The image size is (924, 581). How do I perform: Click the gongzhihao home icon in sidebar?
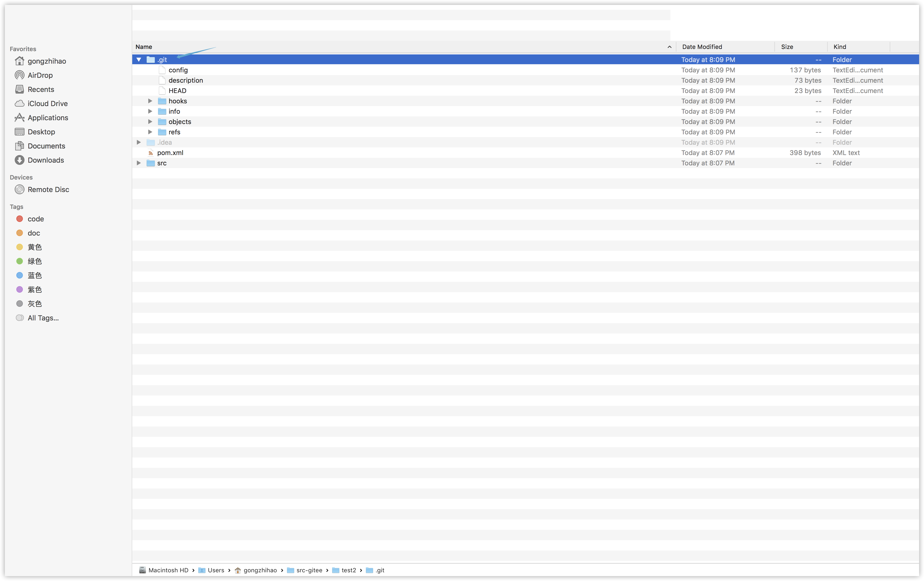click(20, 61)
